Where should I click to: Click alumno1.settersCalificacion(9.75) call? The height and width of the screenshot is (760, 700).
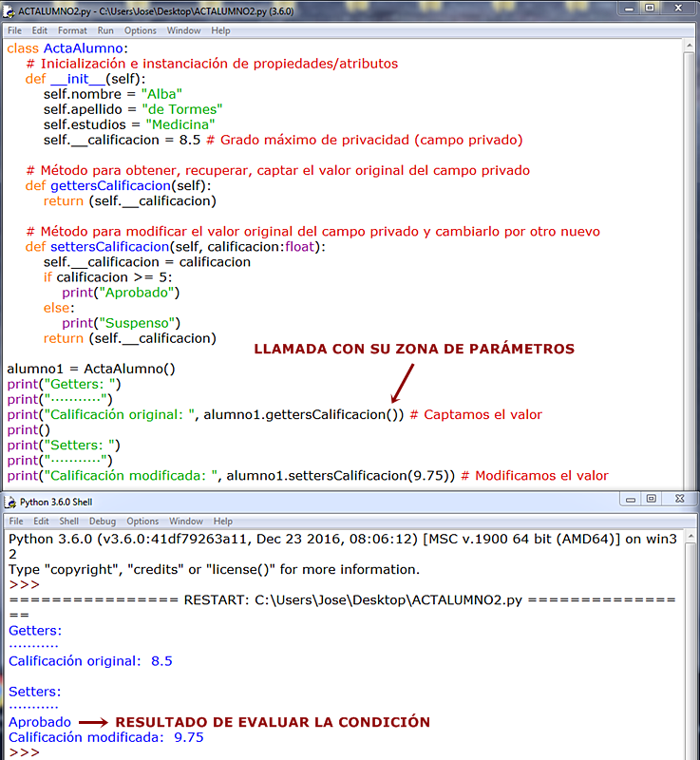click(x=338, y=476)
